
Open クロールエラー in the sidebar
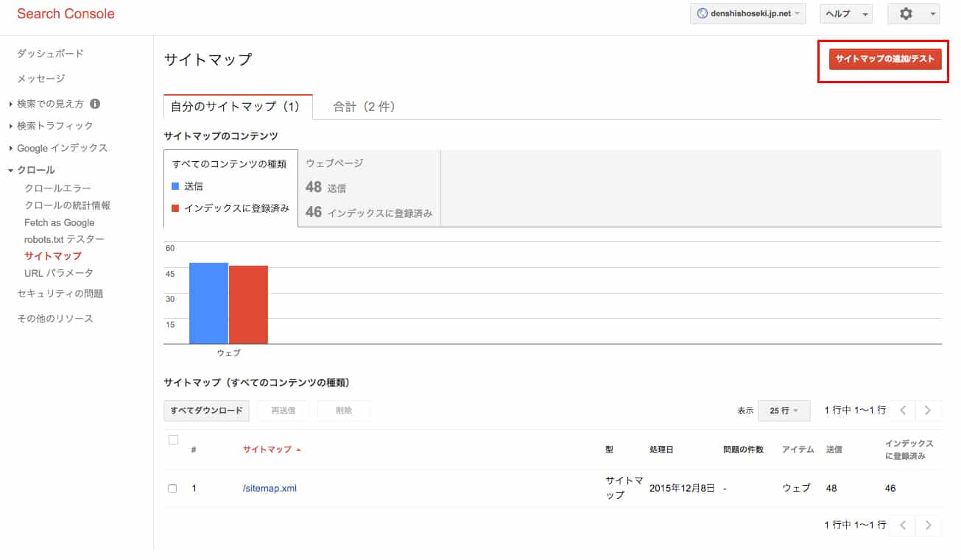(58, 189)
